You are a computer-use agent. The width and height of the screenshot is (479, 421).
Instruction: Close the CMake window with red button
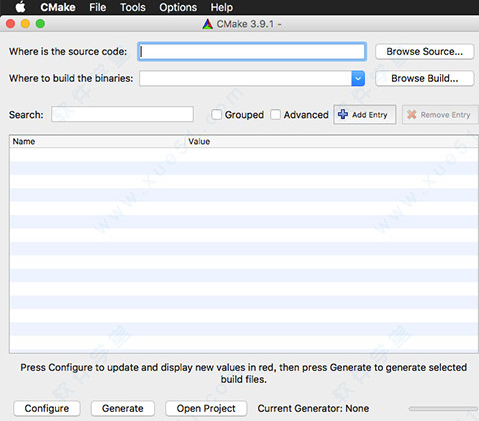(x=11, y=24)
